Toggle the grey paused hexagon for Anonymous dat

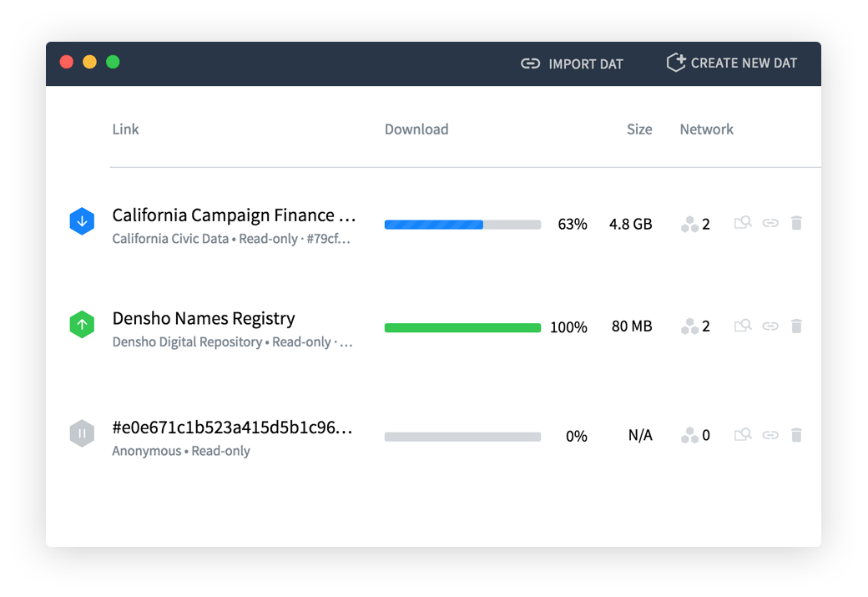click(x=82, y=433)
